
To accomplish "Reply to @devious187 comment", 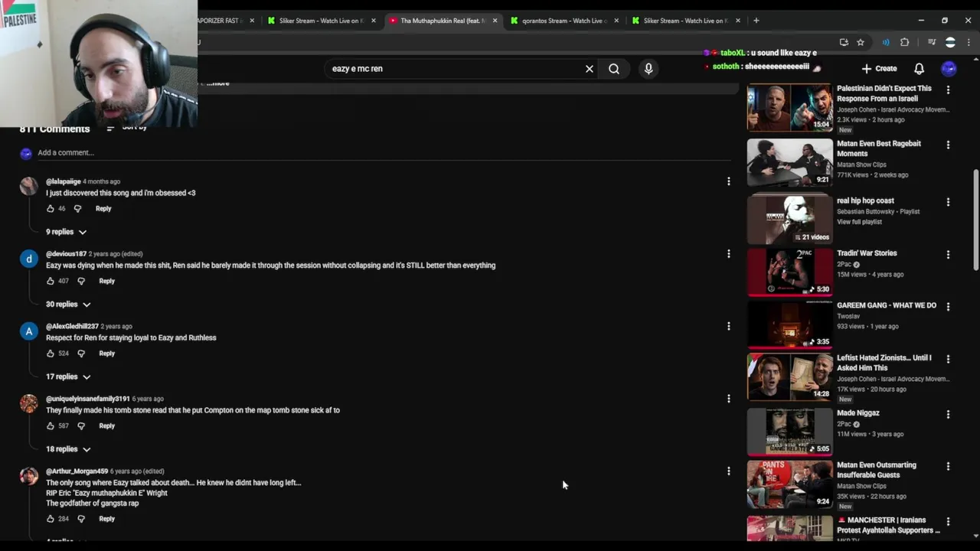I will coord(107,281).
